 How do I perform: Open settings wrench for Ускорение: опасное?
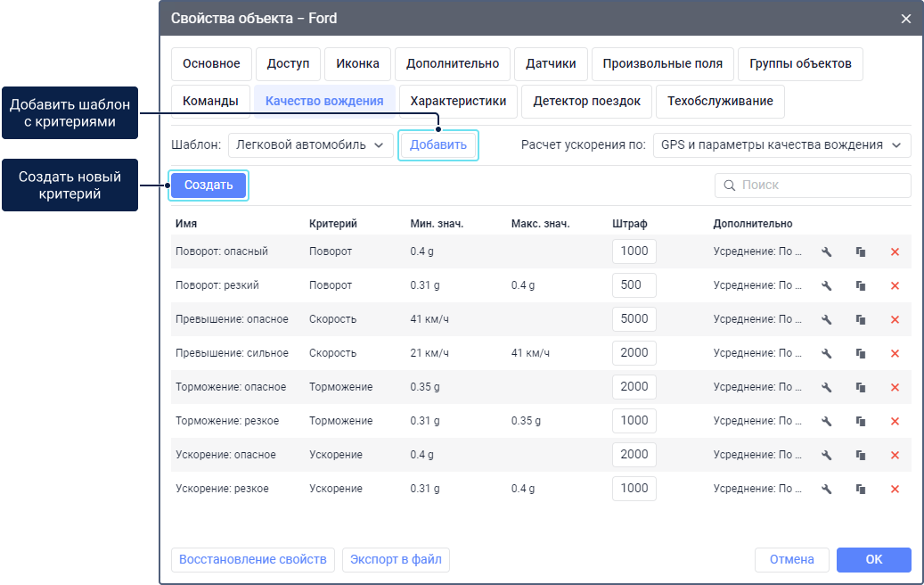click(826, 456)
